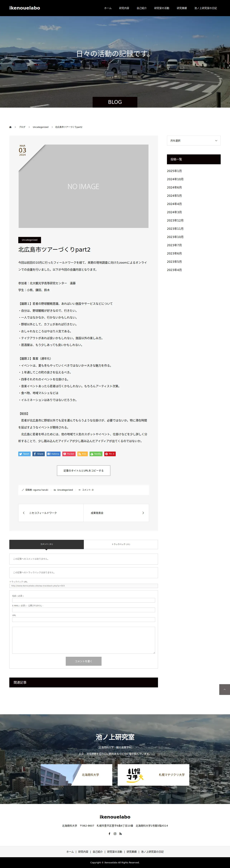Open 2023年10月 archive
The height and width of the screenshot is (868, 230).
coord(175,237)
